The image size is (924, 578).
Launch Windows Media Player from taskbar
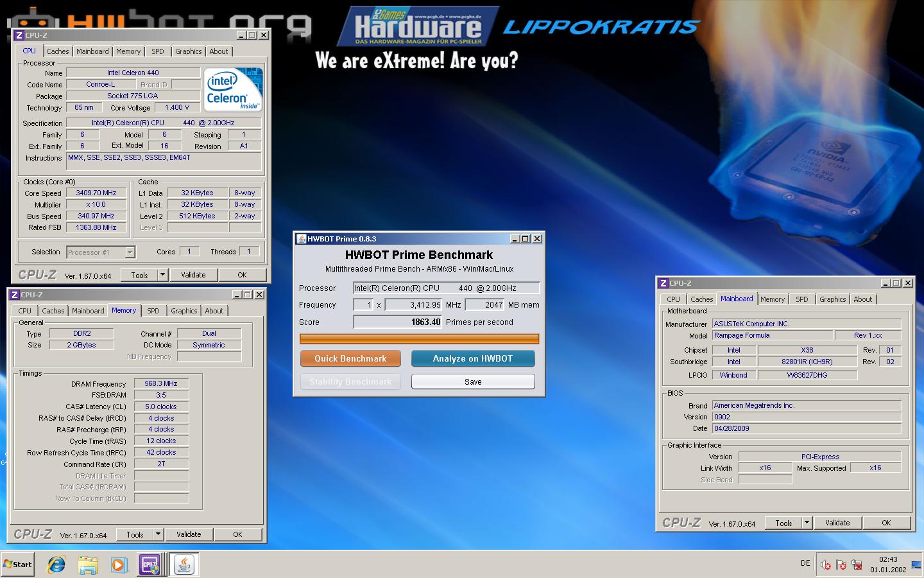[119, 565]
